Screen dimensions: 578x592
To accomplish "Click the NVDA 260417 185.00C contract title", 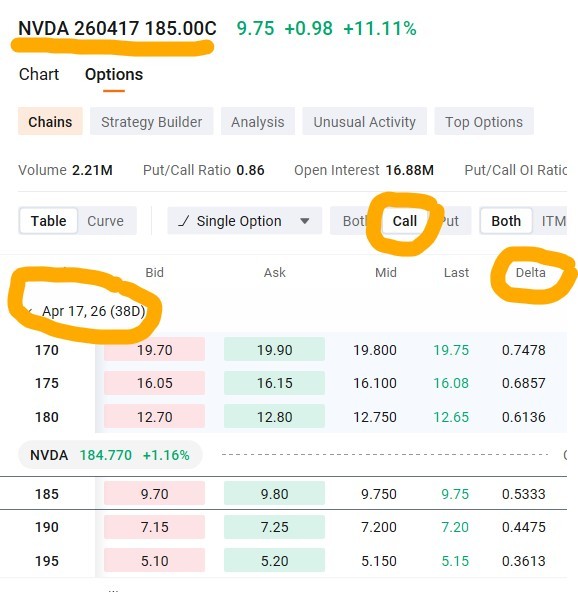I will click(117, 29).
